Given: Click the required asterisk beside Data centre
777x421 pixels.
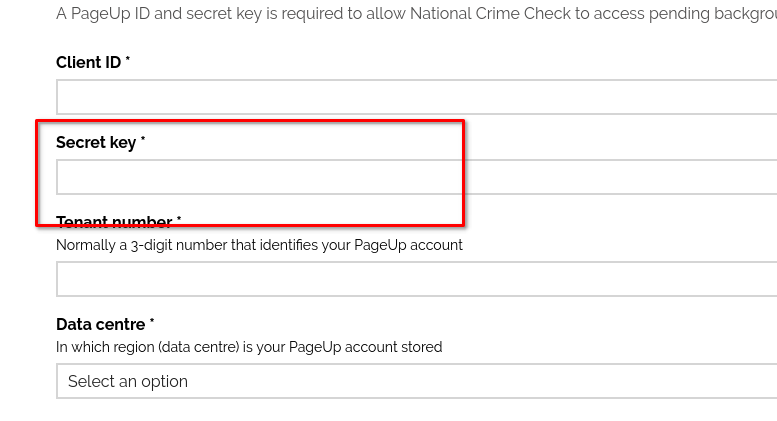Looking at the screenshot, I should point(152,323).
